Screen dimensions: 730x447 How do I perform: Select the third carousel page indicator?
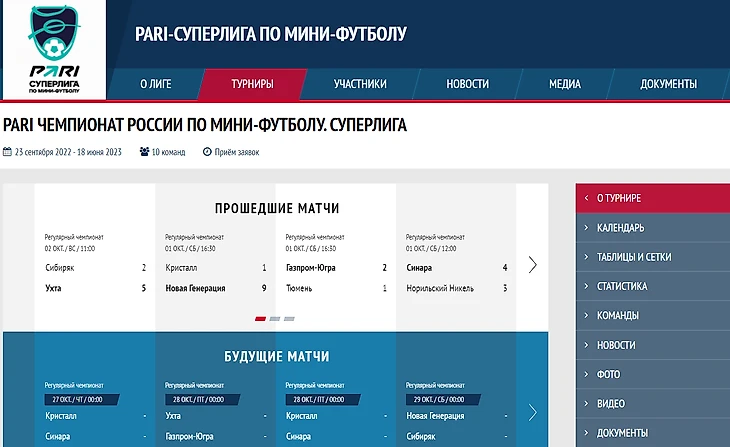[x=290, y=319]
